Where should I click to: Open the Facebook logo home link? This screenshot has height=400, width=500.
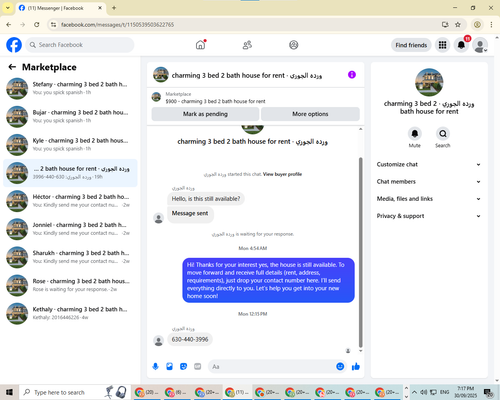[14, 45]
